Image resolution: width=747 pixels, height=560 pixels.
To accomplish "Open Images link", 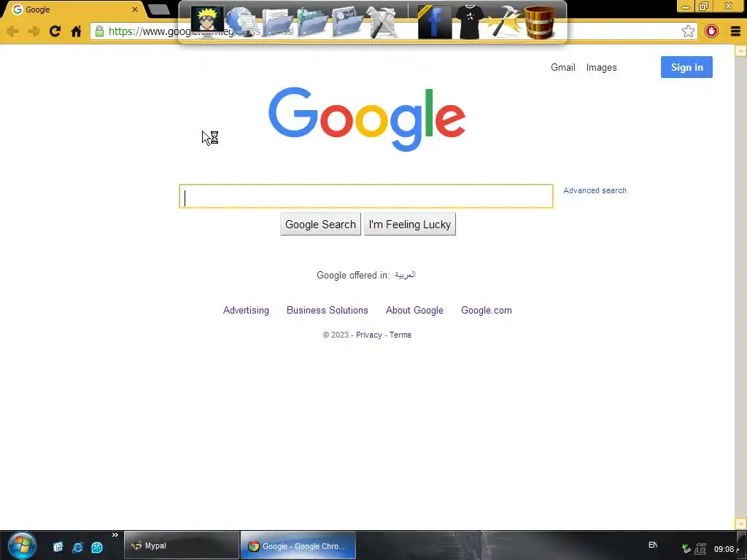I will tap(601, 67).
